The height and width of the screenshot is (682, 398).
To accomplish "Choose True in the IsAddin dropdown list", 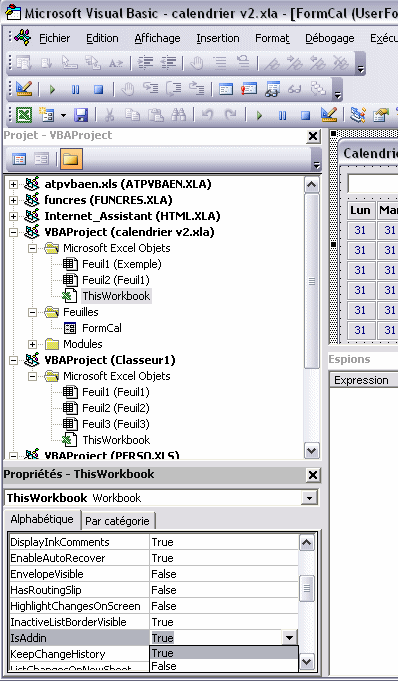I will click(x=224, y=653).
